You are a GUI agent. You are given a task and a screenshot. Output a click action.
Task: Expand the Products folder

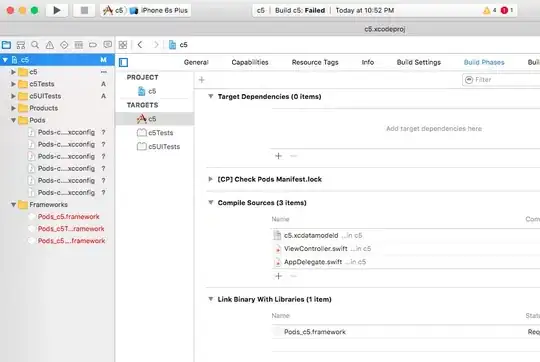(x=13, y=108)
